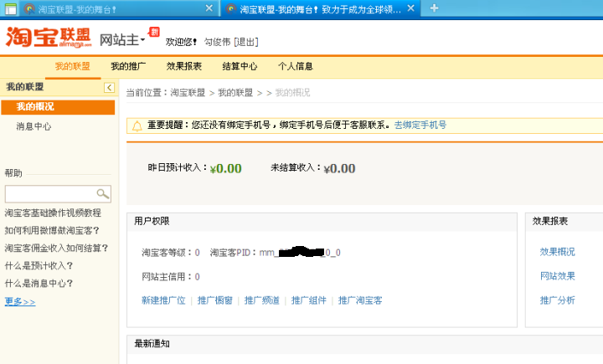Open the 个人信息 navigation tab
603x364 pixels.
(296, 66)
